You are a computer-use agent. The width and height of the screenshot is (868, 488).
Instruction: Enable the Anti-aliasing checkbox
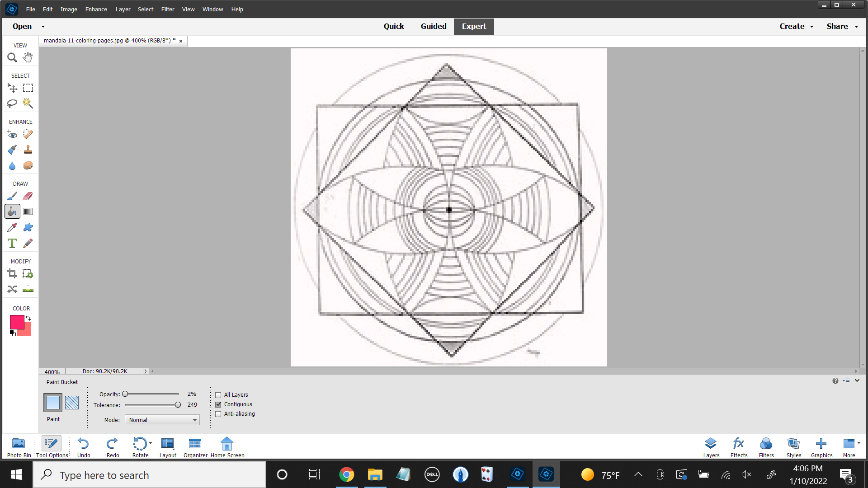[218, 414]
